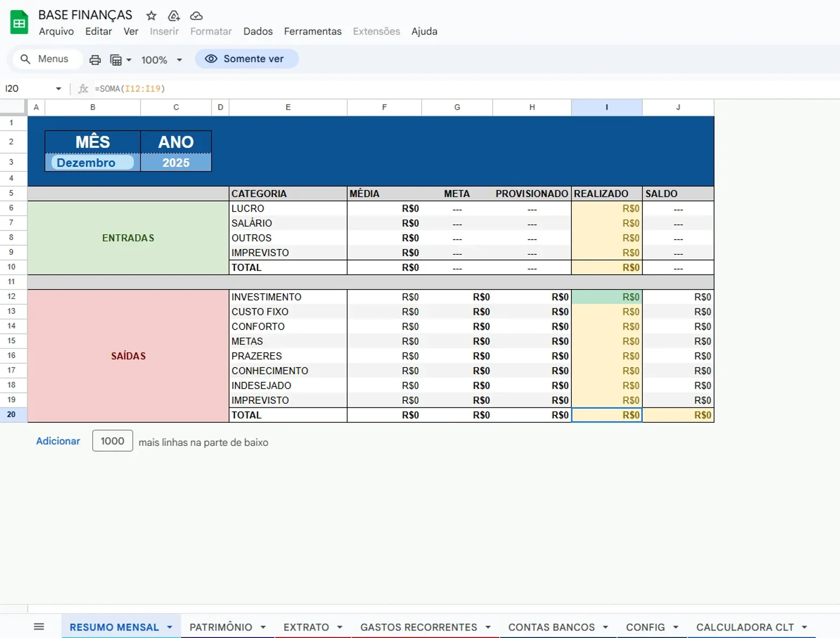This screenshot has height=638, width=840.
Task: Open the Dezembro month dropdown cell
Action: click(93, 163)
